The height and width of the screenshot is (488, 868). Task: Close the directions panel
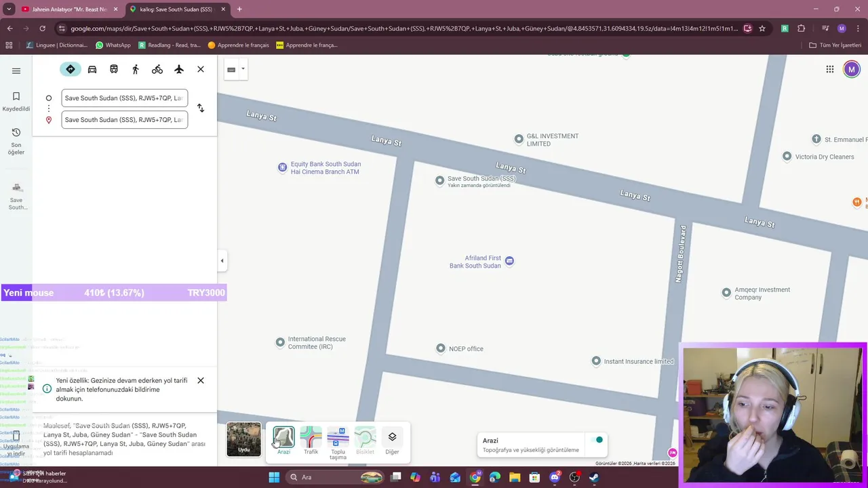pyautogui.click(x=201, y=69)
